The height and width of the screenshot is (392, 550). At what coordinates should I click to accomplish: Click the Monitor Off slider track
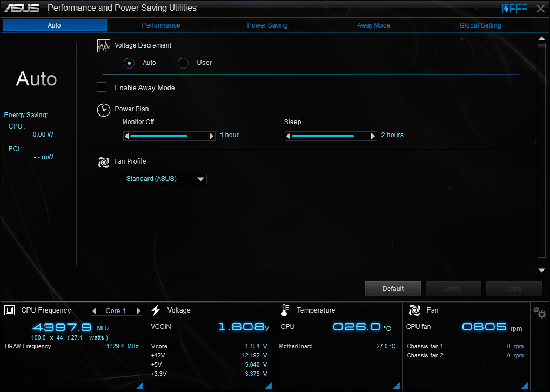tap(169, 136)
